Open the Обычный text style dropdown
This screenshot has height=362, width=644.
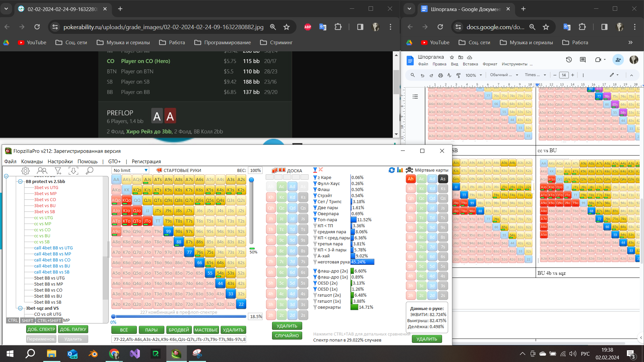pos(504,75)
